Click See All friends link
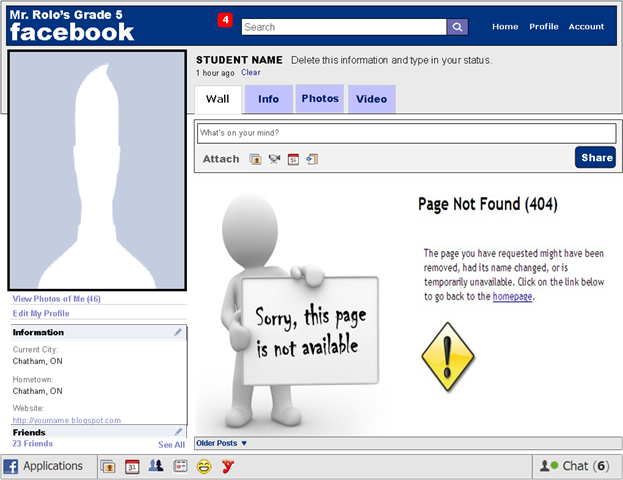 pos(171,445)
